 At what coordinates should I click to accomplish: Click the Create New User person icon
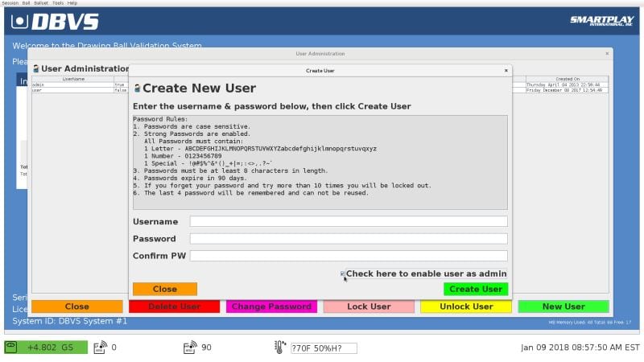point(137,88)
